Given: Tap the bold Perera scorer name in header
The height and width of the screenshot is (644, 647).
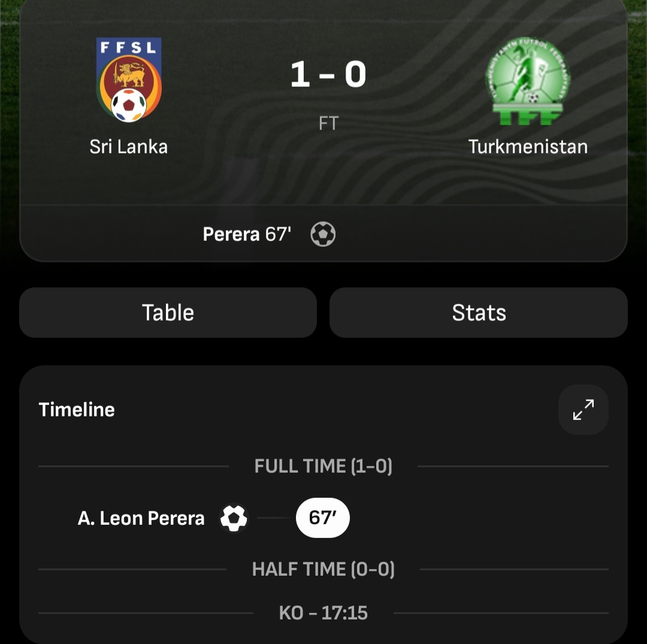Looking at the screenshot, I should [231, 234].
